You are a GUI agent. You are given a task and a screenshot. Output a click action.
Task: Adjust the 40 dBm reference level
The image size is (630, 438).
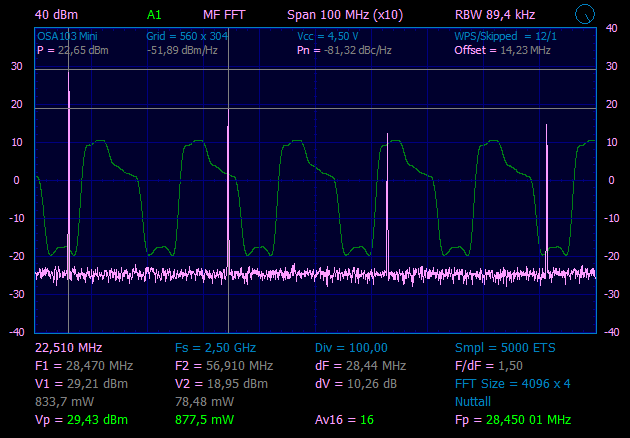(x=56, y=15)
